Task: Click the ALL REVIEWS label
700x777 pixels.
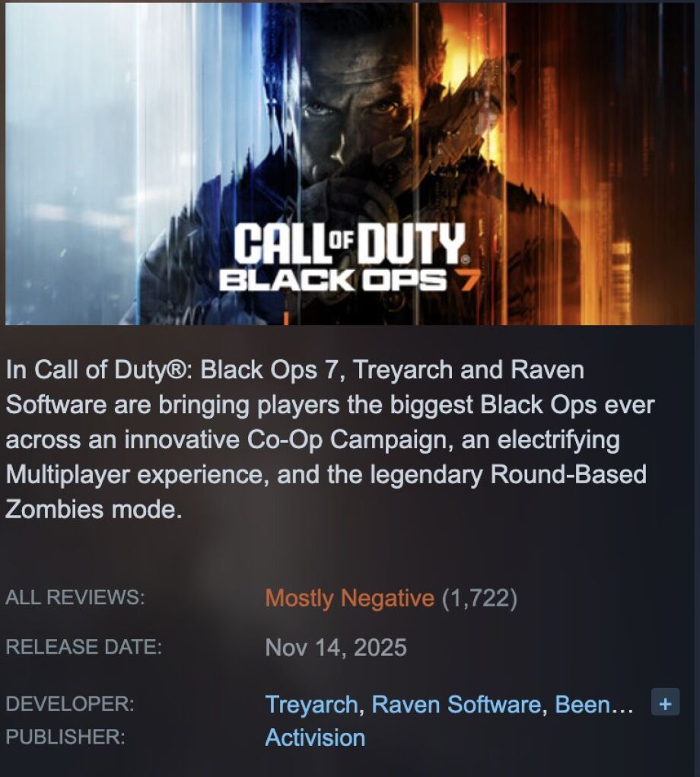Action: point(75,597)
